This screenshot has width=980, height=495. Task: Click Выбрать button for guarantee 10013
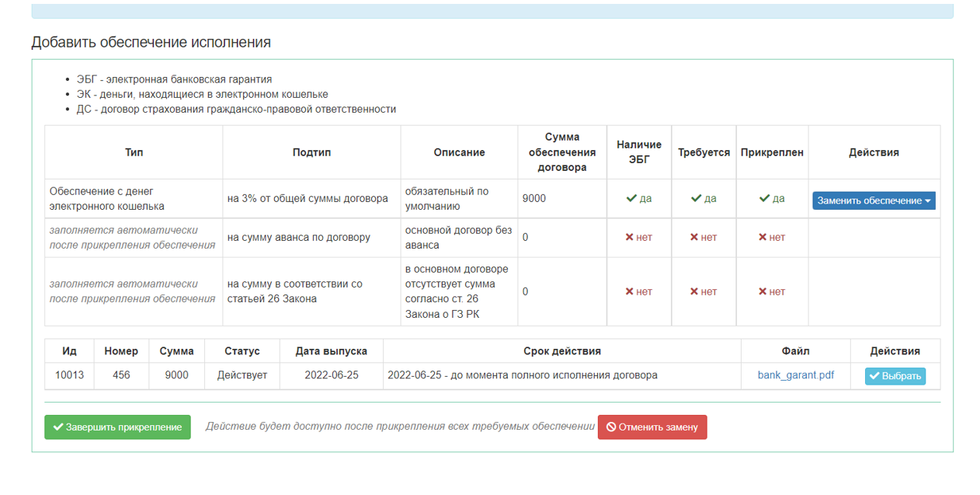[x=895, y=376]
